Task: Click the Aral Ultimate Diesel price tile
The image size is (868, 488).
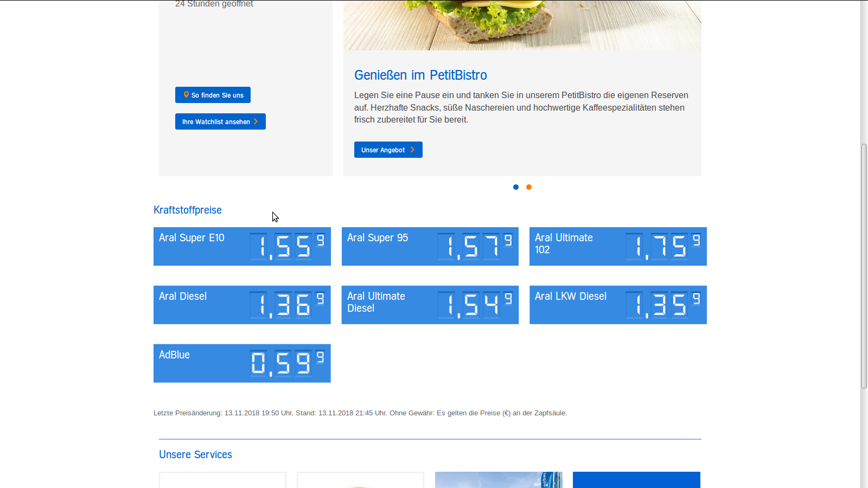Action: coord(430,305)
